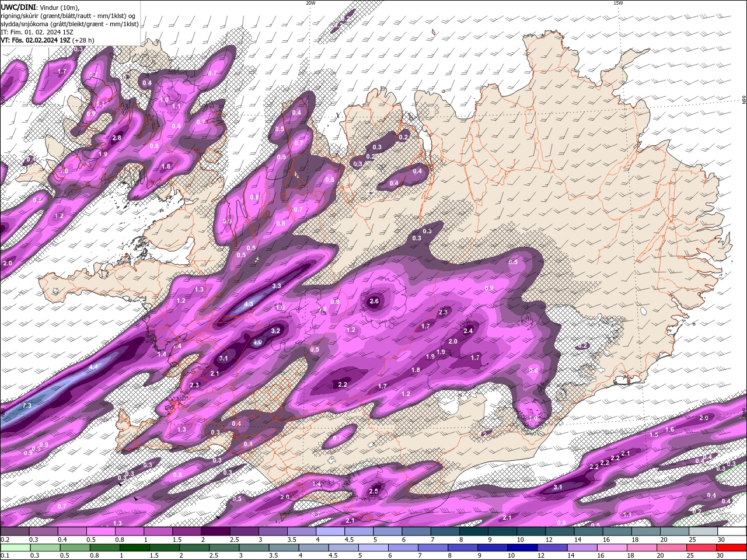Click the 20W longitude label
The height and width of the screenshot is (560, 747).
pyautogui.click(x=310, y=3)
